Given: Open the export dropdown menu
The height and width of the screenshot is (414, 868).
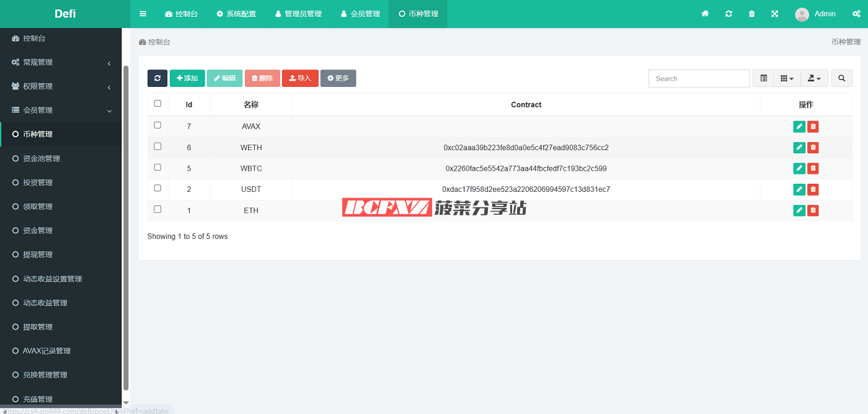Looking at the screenshot, I should pyautogui.click(x=814, y=78).
